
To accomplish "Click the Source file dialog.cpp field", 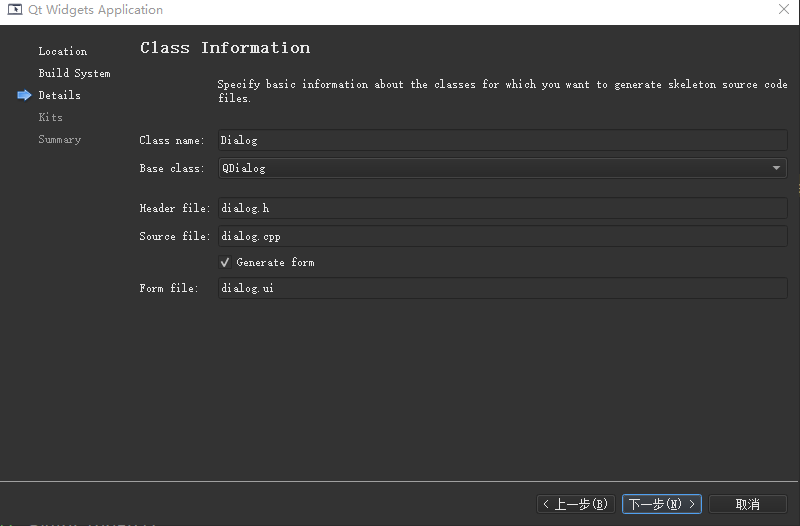I will click(503, 236).
